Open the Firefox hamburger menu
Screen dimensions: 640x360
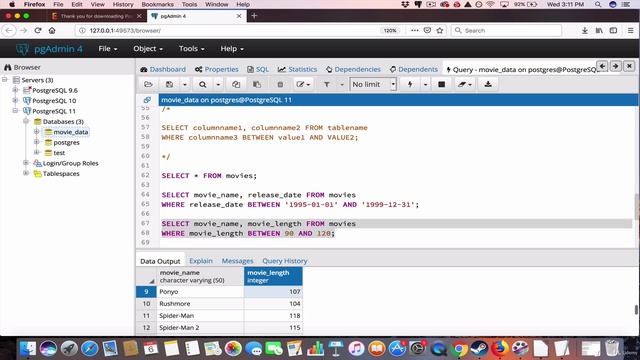coord(630,30)
